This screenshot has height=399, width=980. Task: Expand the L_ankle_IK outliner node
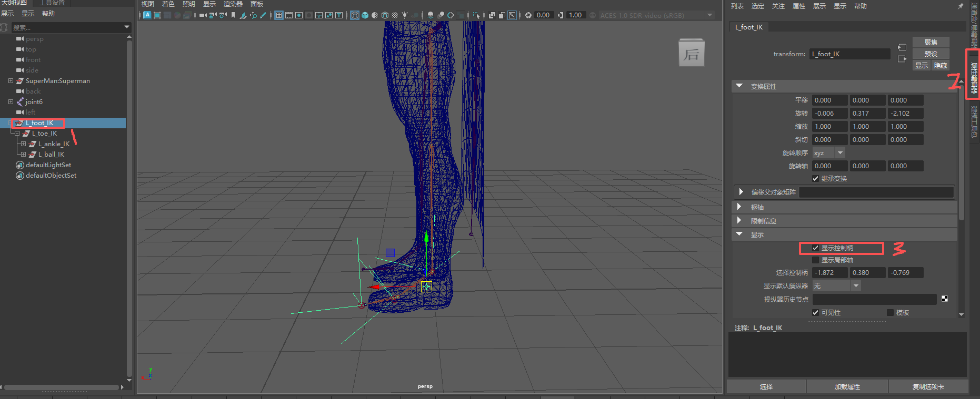point(23,144)
